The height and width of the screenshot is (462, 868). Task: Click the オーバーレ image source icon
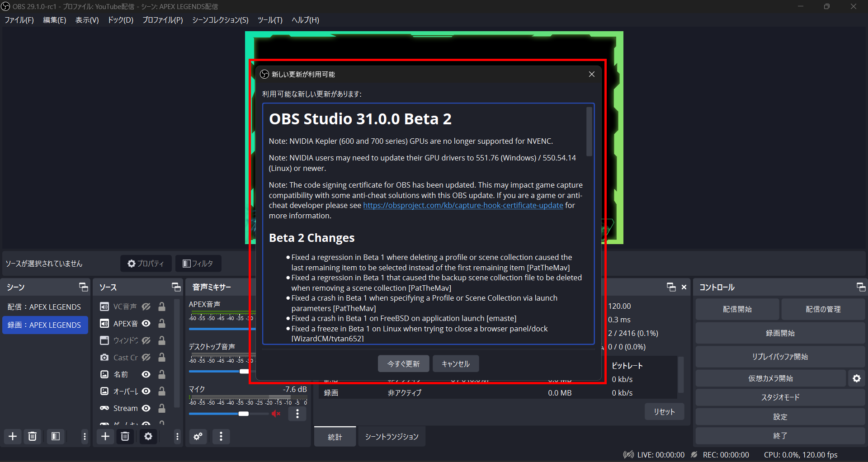[104, 391]
